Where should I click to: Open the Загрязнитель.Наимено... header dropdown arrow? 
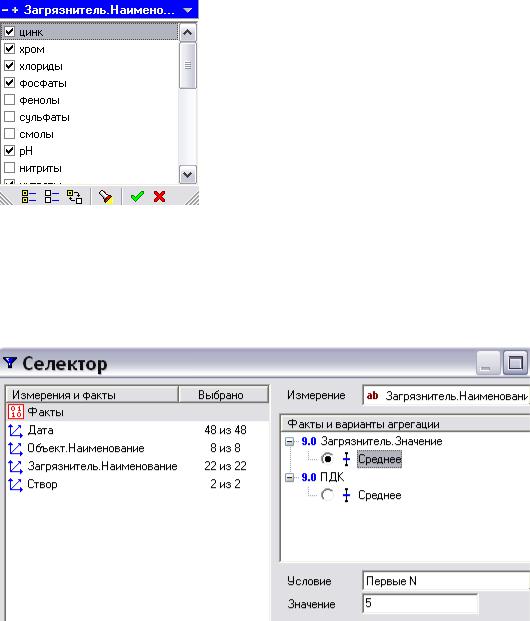pyautogui.click(x=188, y=10)
